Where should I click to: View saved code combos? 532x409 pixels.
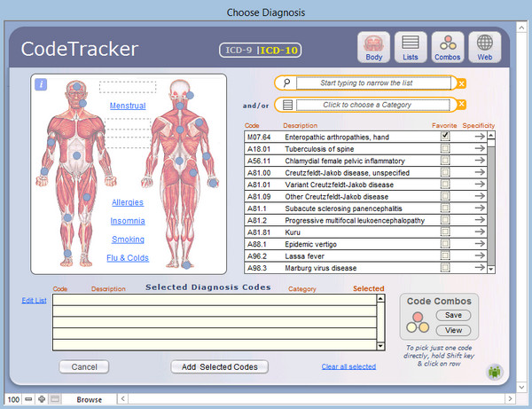453,330
